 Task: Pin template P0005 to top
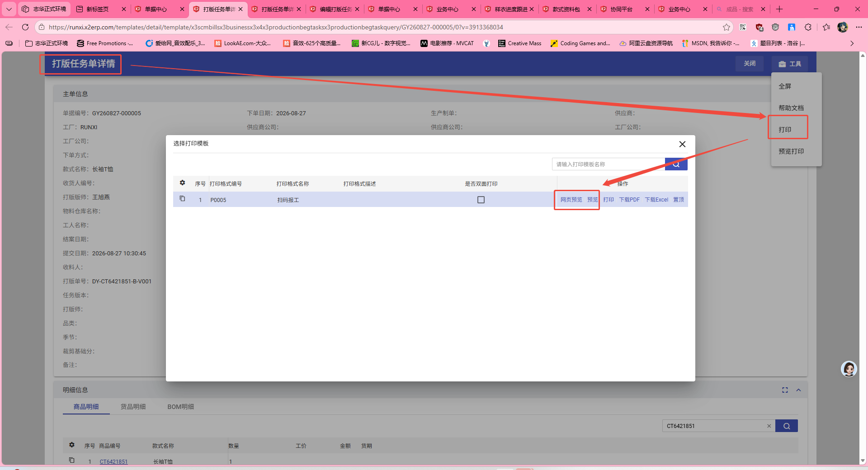(679, 200)
